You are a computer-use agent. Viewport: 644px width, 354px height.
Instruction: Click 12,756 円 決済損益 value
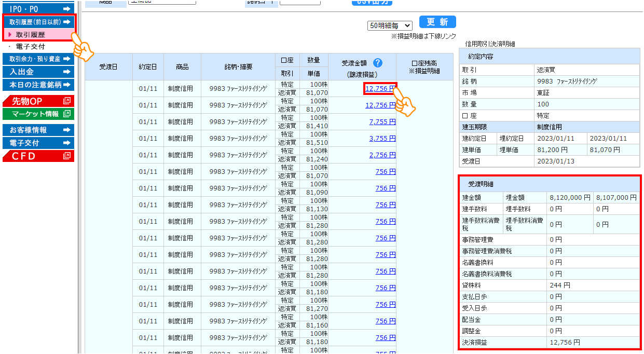(565, 343)
